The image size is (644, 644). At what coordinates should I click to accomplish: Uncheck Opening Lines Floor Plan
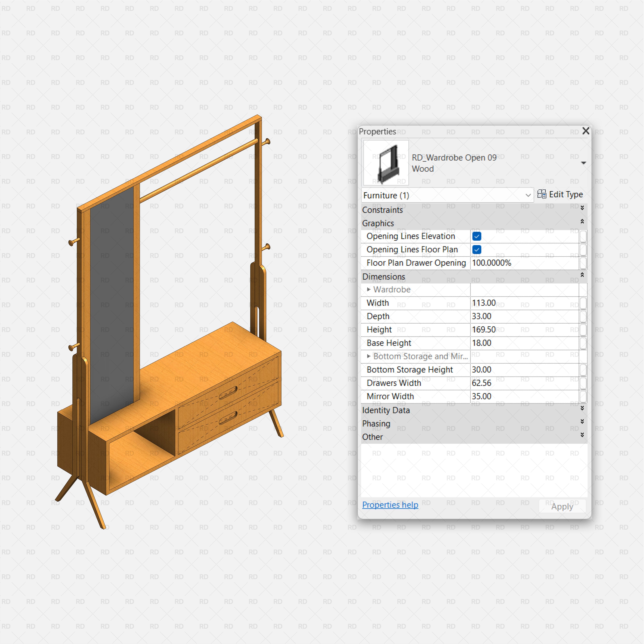point(476,249)
